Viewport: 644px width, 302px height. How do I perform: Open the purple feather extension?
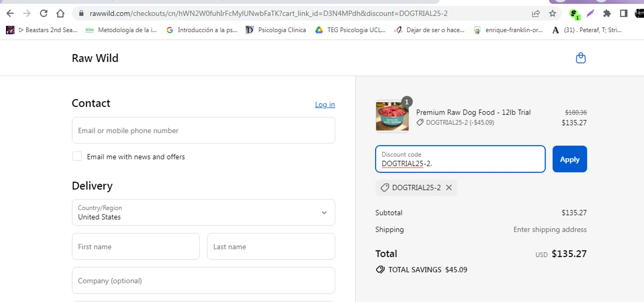[590, 13]
